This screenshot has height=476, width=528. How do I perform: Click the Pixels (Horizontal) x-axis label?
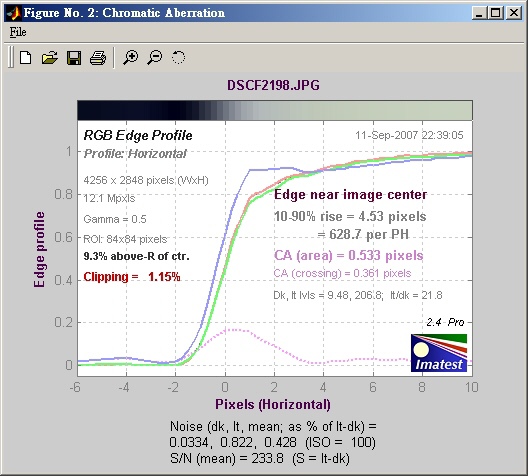[273, 404]
